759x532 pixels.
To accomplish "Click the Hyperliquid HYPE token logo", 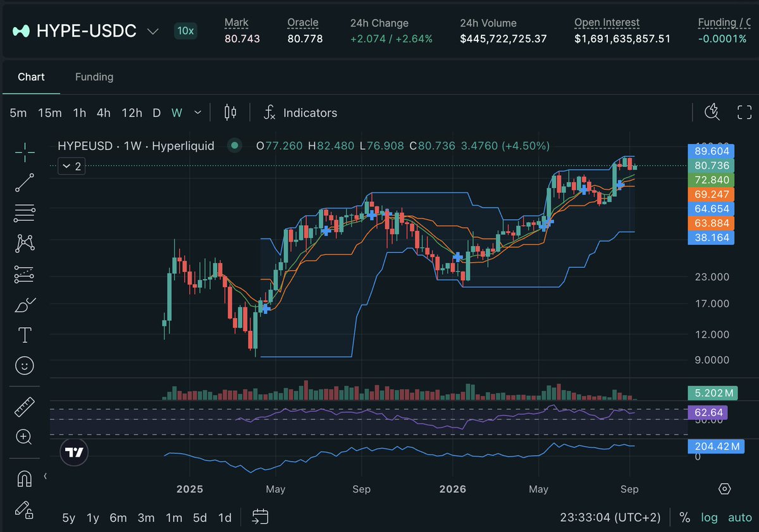I will pos(22,31).
